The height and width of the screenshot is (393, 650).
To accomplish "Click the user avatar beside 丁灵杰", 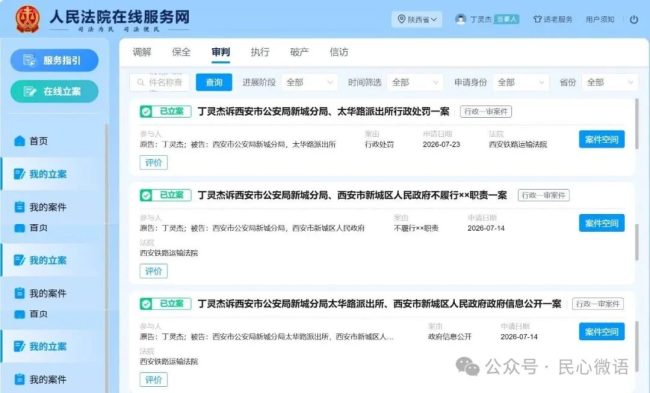I will pyautogui.click(x=461, y=19).
